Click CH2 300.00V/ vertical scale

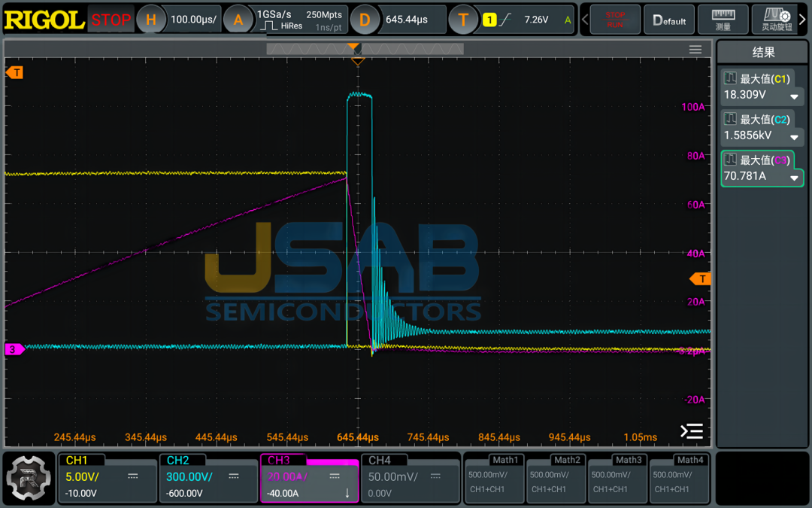point(189,476)
